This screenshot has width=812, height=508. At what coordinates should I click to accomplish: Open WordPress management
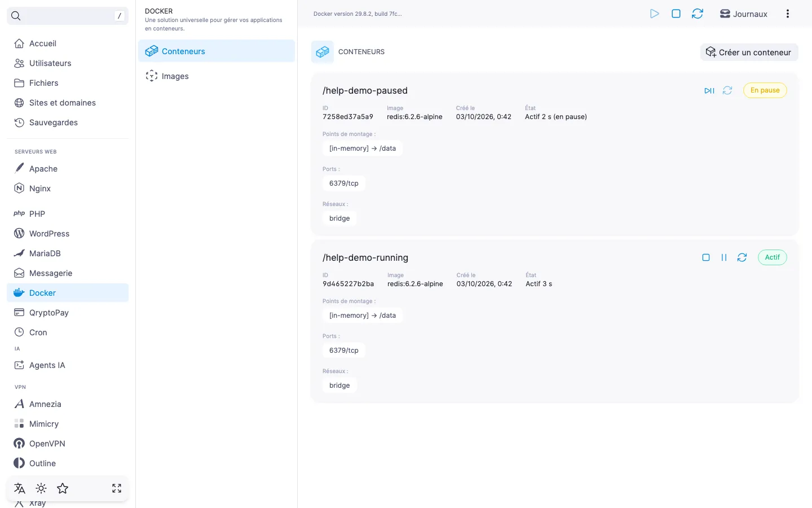point(68,234)
